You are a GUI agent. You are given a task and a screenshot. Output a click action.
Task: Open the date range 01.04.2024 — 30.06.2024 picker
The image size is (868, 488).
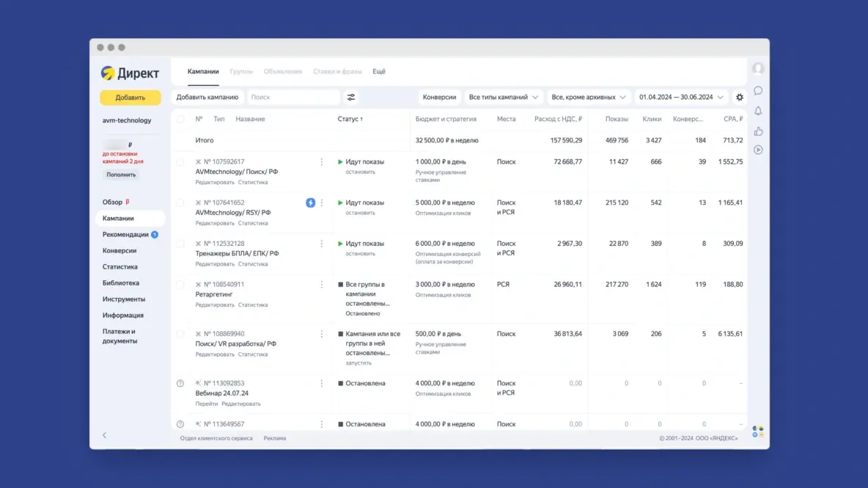681,97
